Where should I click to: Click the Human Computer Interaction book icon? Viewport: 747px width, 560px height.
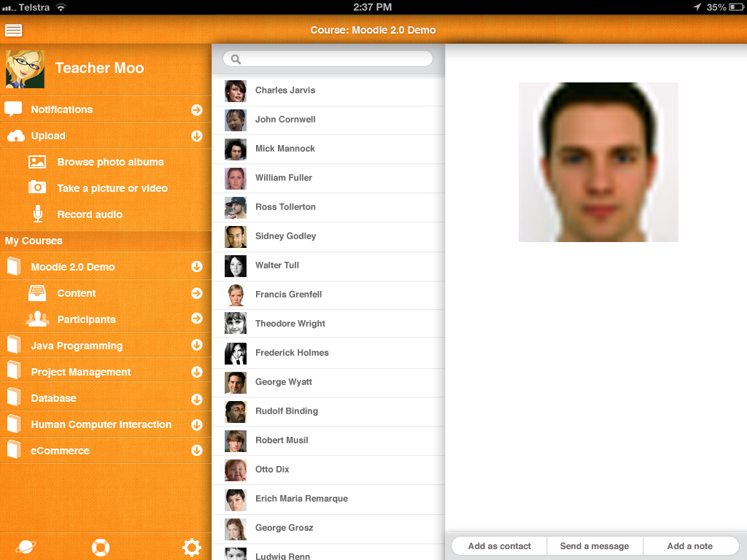[14, 423]
